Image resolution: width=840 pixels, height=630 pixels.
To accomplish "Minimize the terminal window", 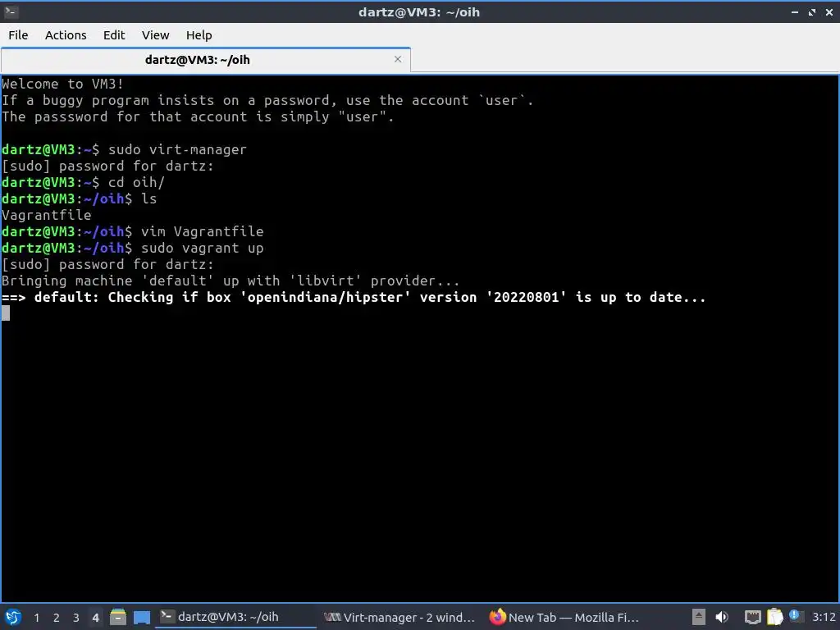I will pyautogui.click(x=795, y=11).
